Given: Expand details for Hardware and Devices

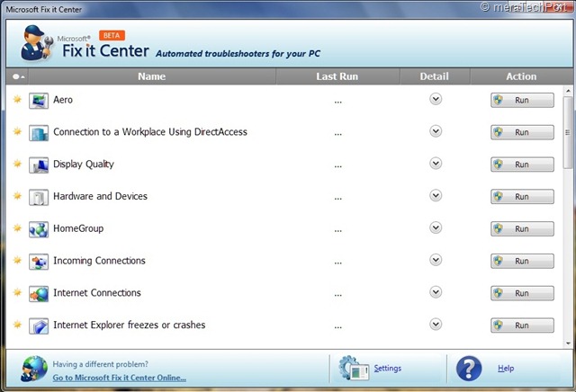Looking at the screenshot, I should (436, 196).
